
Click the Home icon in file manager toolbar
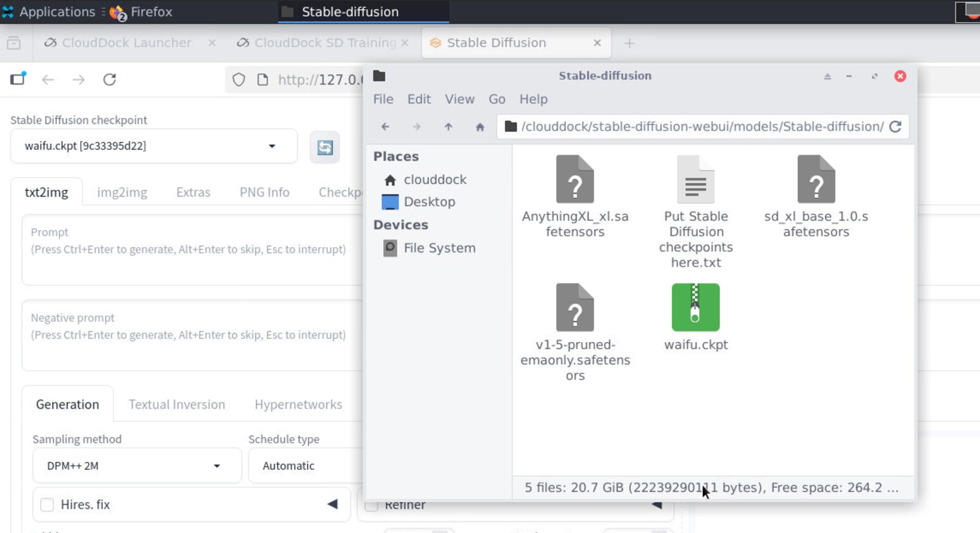[480, 127]
